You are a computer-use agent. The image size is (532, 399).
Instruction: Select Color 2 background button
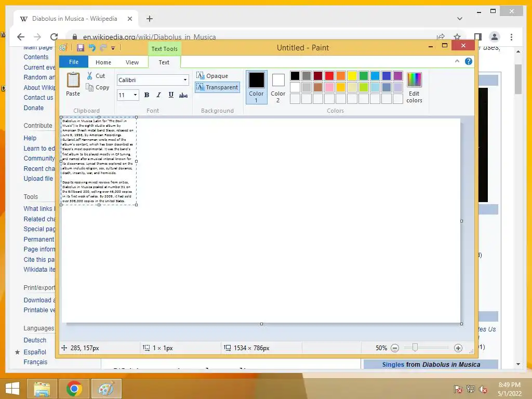point(278,87)
